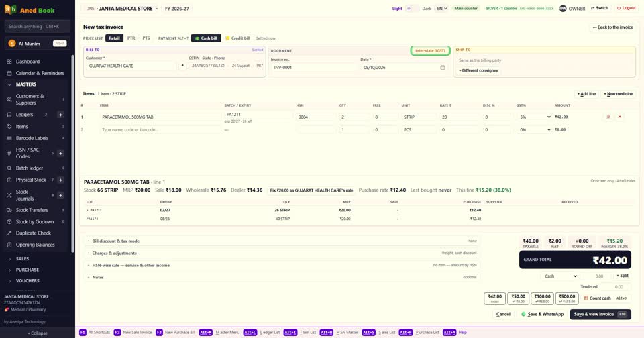Click the ₹42.00 exact cash chip
Image resolution: width=644 pixels, height=338 pixels.
pos(494,298)
